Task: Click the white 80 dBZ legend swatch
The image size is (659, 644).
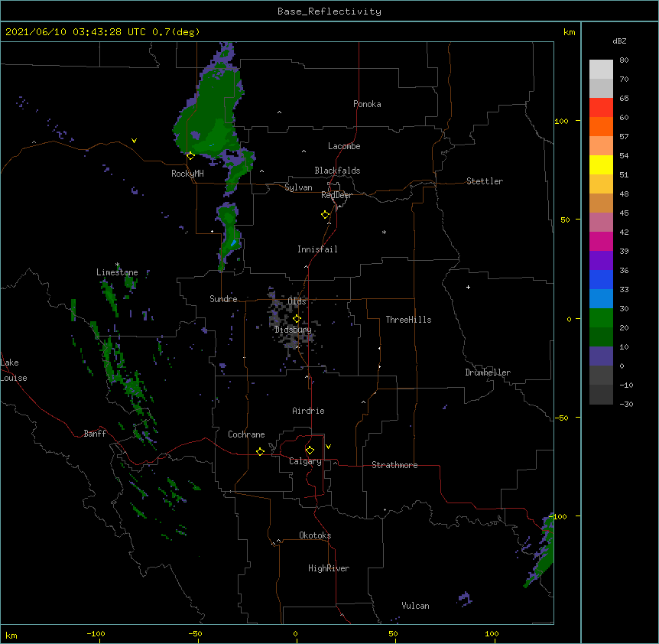Action: [x=601, y=69]
